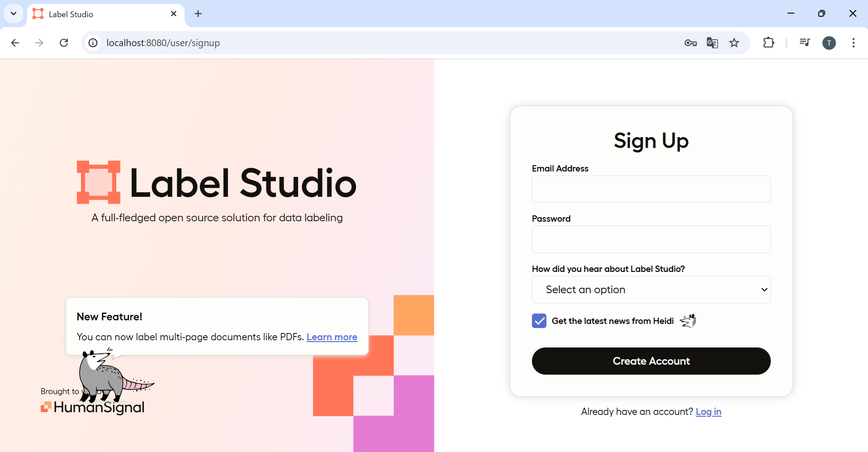868x452 pixels.
Task: Focus the Email Address field
Action: [x=651, y=189]
